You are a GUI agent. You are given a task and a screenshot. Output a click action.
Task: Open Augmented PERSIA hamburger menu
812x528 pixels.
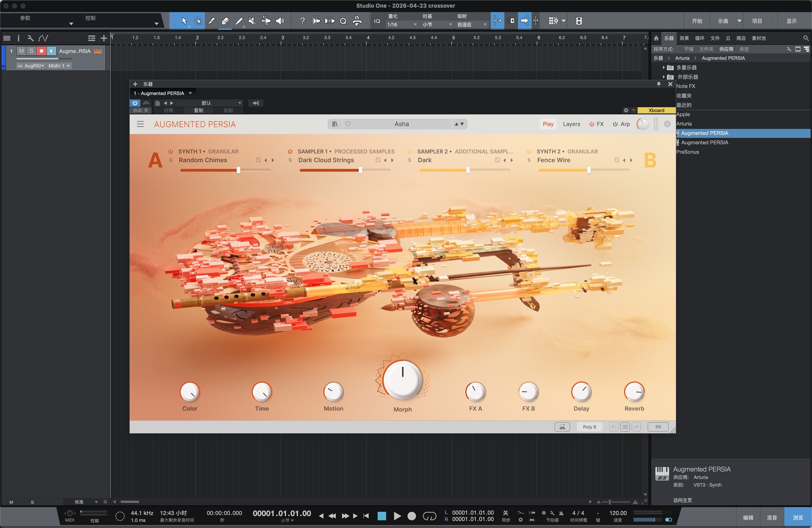click(140, 124)
